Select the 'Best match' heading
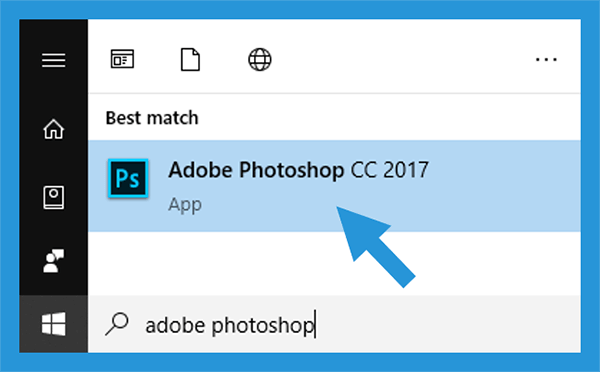Screen dimensions: 600x372 (x=152, y=118)
